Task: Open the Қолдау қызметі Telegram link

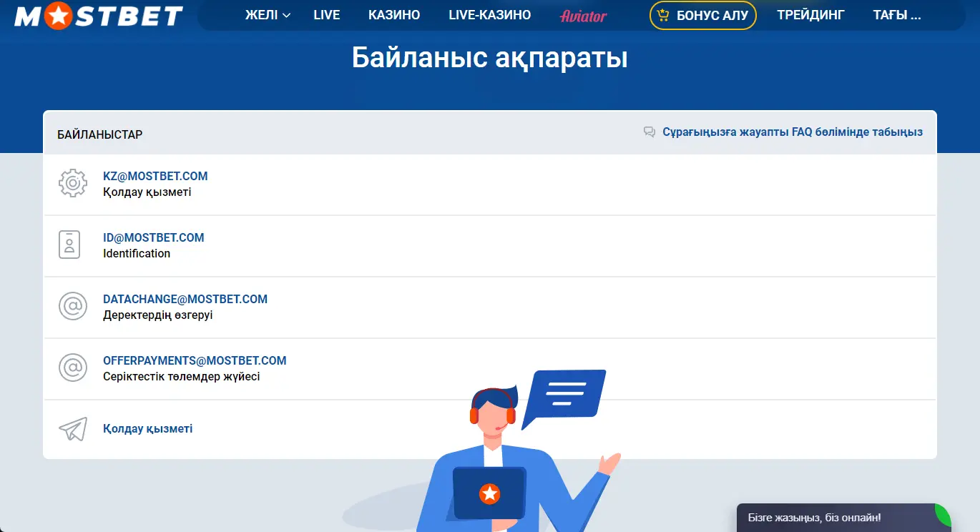Action: (x=148, y=429)
